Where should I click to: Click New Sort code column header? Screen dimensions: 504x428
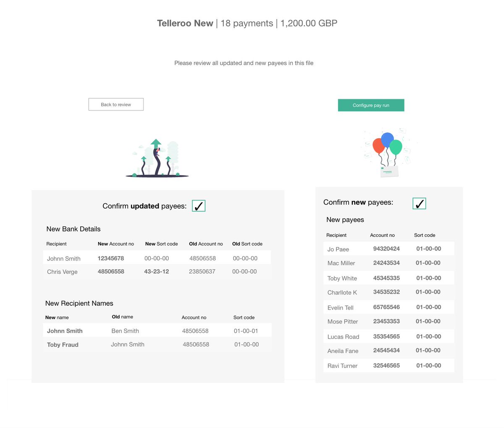coord(162,244)
